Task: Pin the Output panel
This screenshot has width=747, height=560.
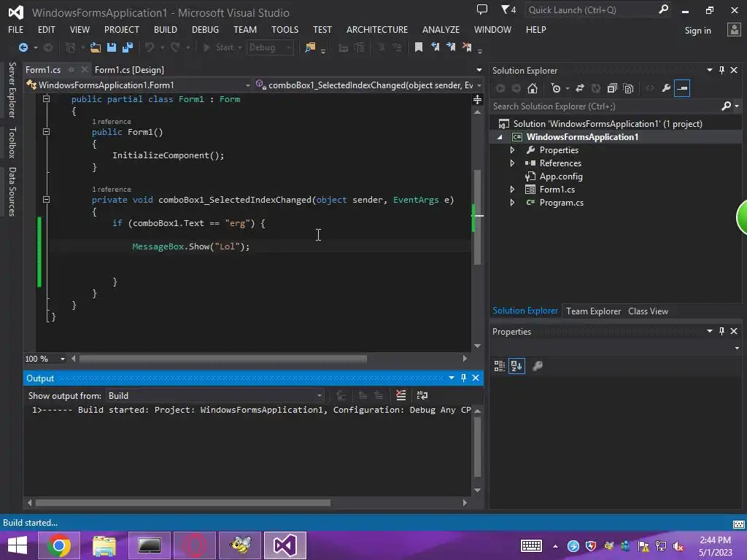Action: pos(463,378)
